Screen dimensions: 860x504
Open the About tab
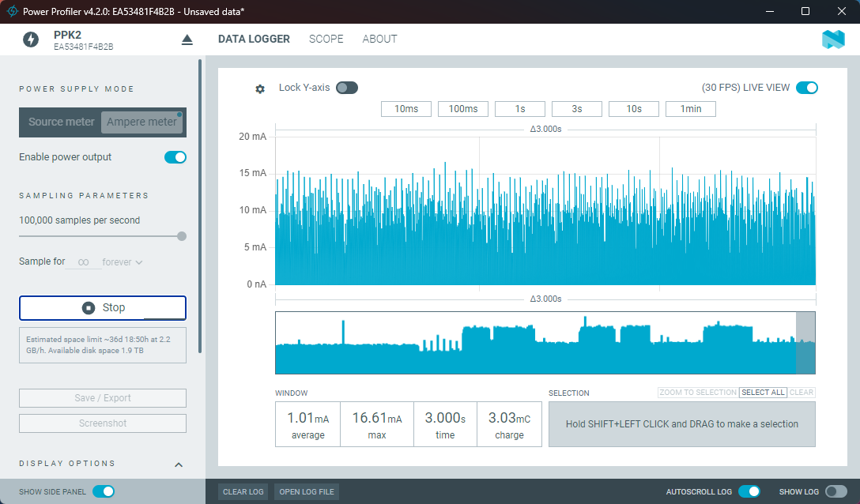(x=379, y=39)
